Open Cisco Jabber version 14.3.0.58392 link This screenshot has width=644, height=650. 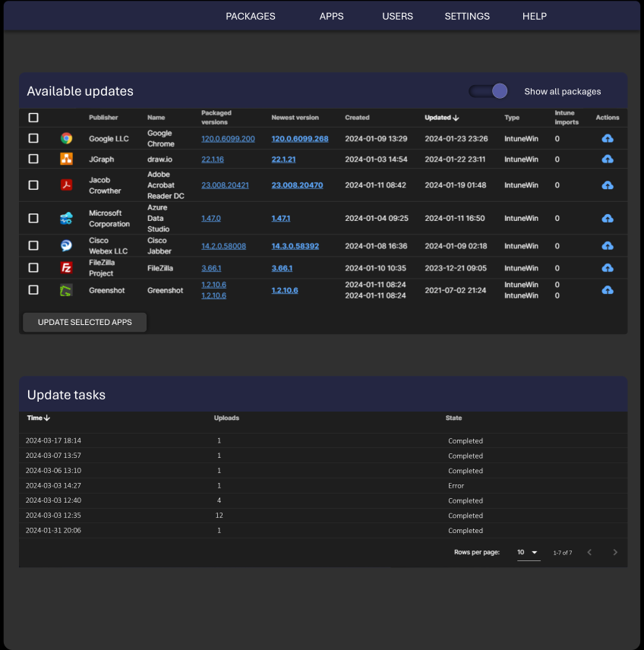point(295,246)
